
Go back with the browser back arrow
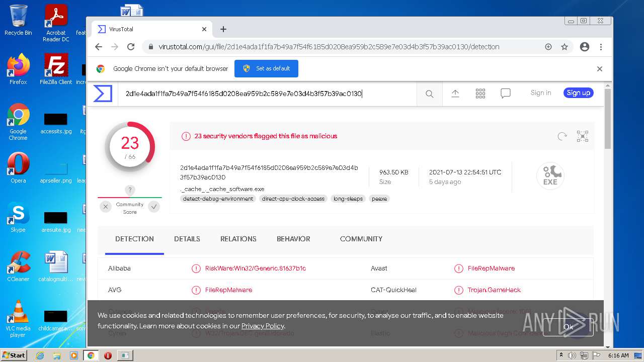pos(99,47)
